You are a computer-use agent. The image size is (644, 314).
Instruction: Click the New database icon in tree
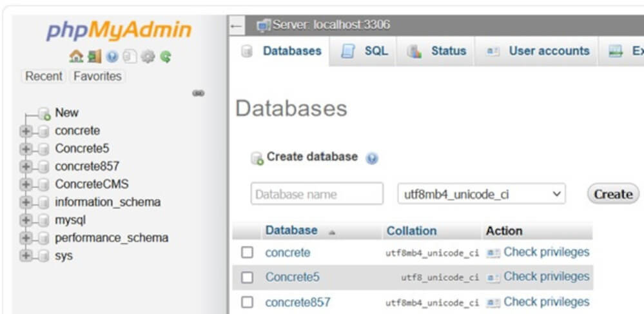pyautogui.click(x=44, y=113)
